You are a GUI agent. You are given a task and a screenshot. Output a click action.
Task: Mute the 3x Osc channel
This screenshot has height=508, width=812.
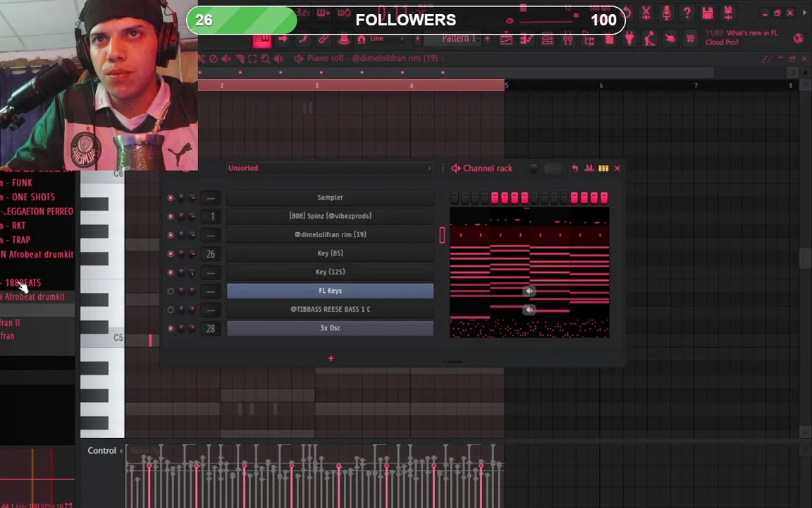pos(171,328)
